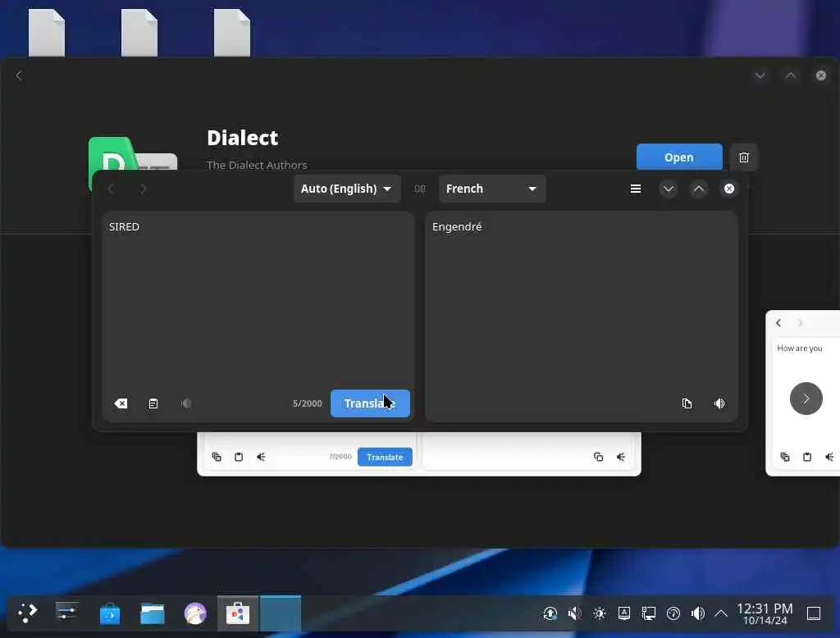The height and width of the screenshot is (638, 840).
Task: Open the French target language dropdown
Action: [492, 189]
